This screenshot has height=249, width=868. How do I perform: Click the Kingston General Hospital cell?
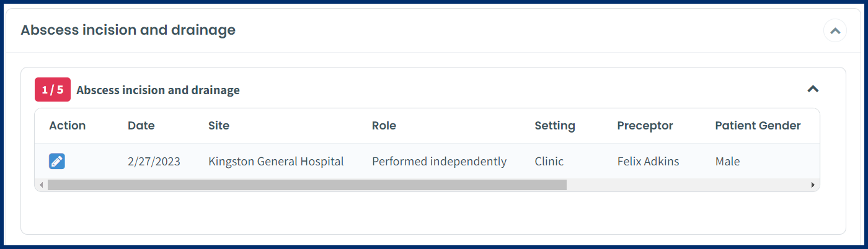pyautogui.click(x=276, y=162)
